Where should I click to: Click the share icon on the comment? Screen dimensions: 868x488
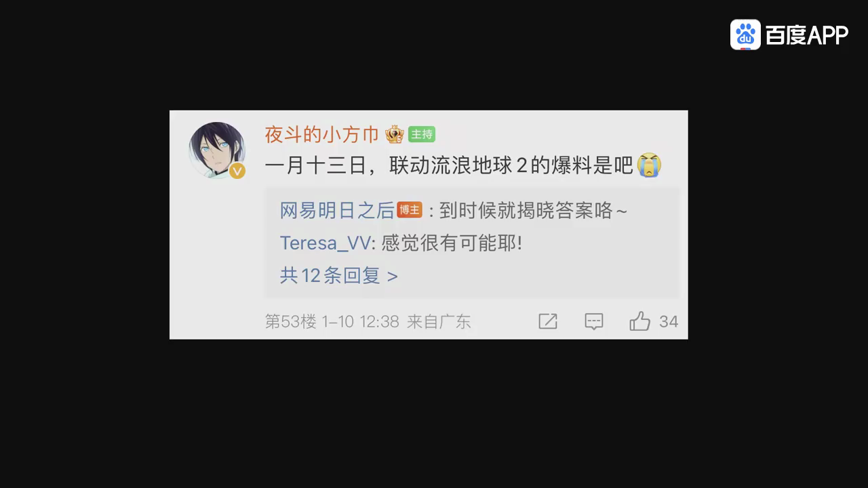tap(548, 321)
